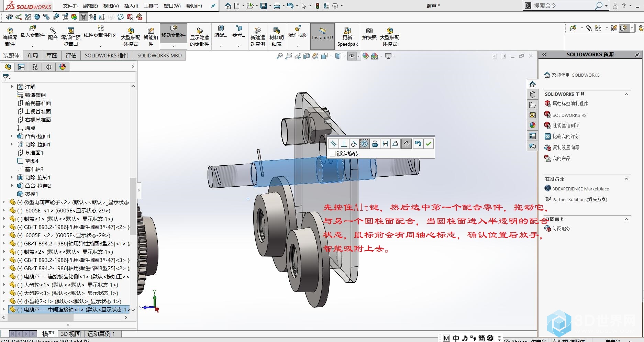
Task: Open 3D 视图 bottom tab
Action: (x=71, y=334)
